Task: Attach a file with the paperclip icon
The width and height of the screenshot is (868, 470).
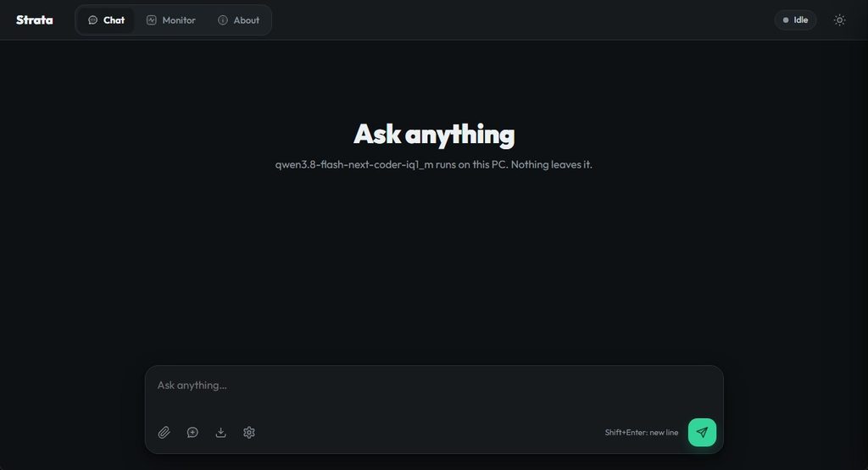Action: tap(164, 433)
